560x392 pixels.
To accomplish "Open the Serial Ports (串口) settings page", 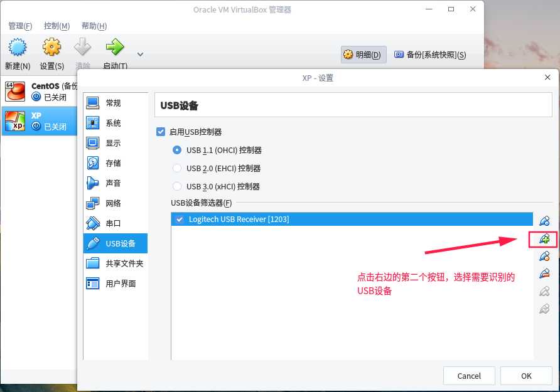I will pos(116,223).
